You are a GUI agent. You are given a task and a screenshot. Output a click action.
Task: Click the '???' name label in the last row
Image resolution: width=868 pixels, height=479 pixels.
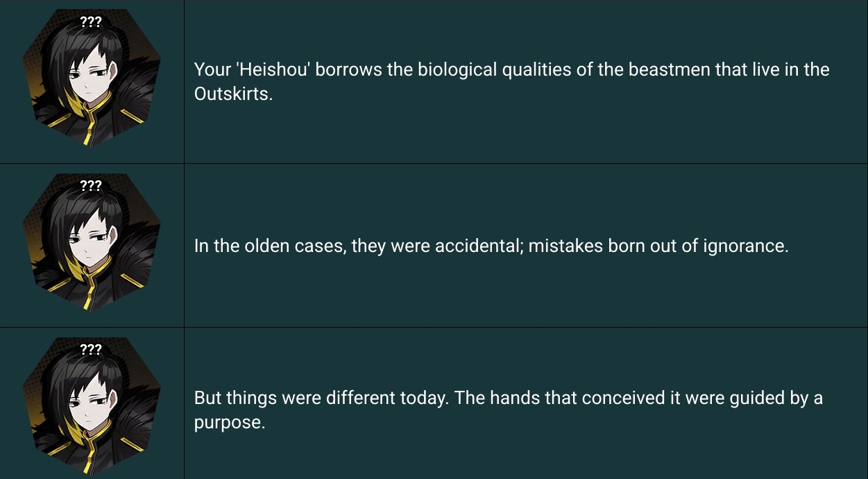91,349
